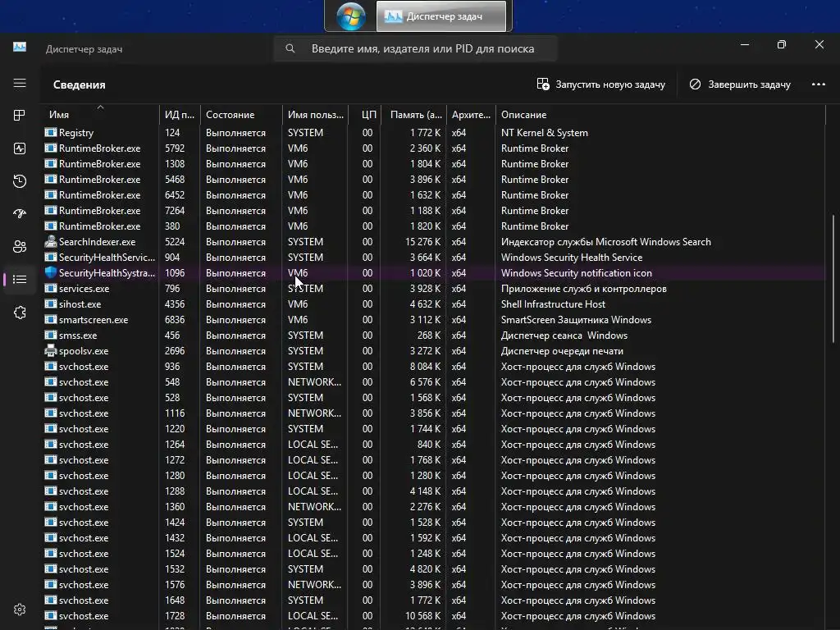Sort by 'Описание' column header
Viewport: 840px width, 630px height.
660,115
